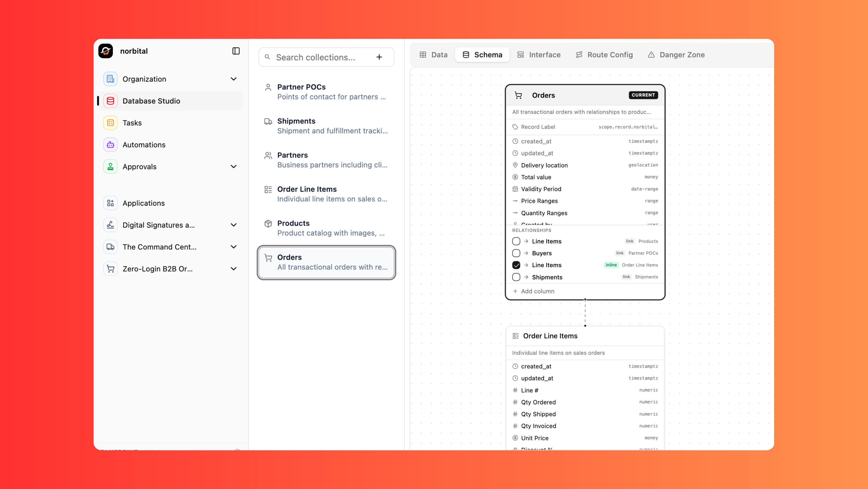
Task: Click the shopping cart icon on Orders card
Action: click(518, 95)
